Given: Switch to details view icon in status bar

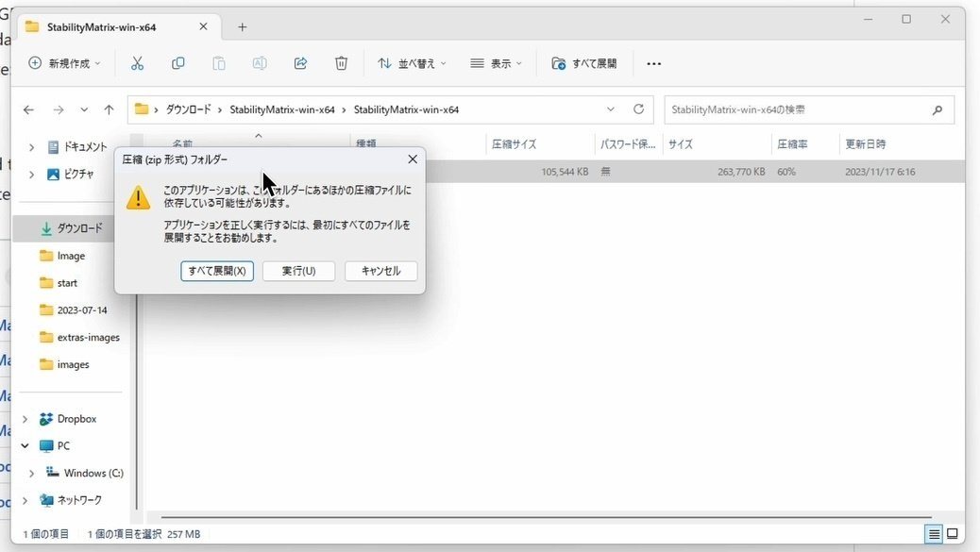Looking at the screenshot, I should tap(934, 534).
